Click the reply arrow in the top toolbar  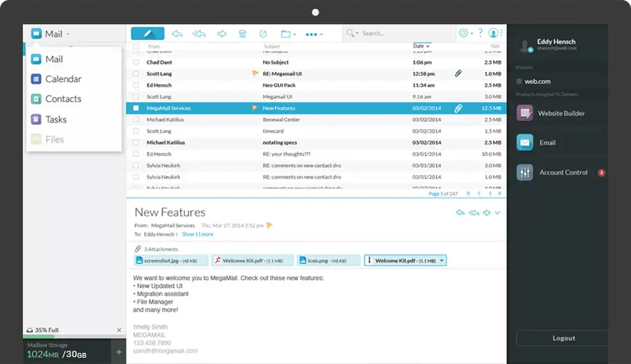[177, 33]
